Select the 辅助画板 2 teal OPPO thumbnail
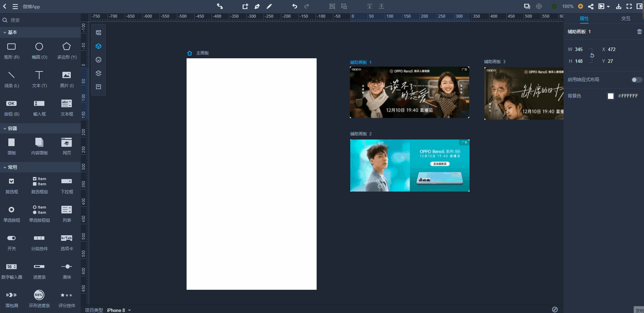Viewport: 644px width, 313px height. tap(410, 166)
